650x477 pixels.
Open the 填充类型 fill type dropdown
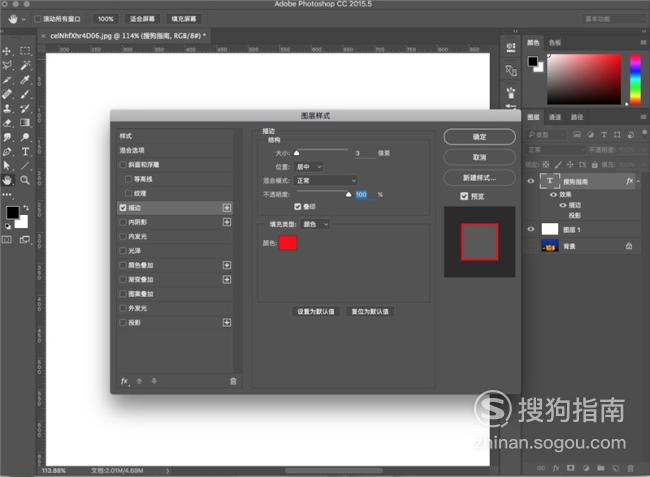coord(315,224)
